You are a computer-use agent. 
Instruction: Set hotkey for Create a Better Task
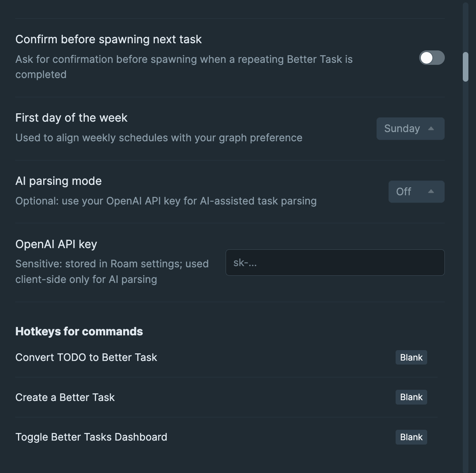pyautogui.click(x=411, y=397)
